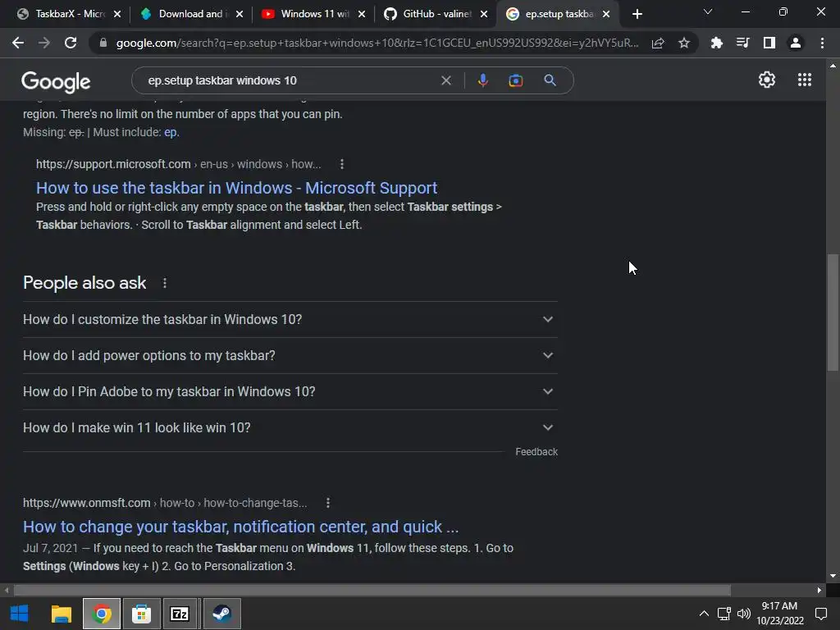Clear the Google search box

(x=445, y=80)
